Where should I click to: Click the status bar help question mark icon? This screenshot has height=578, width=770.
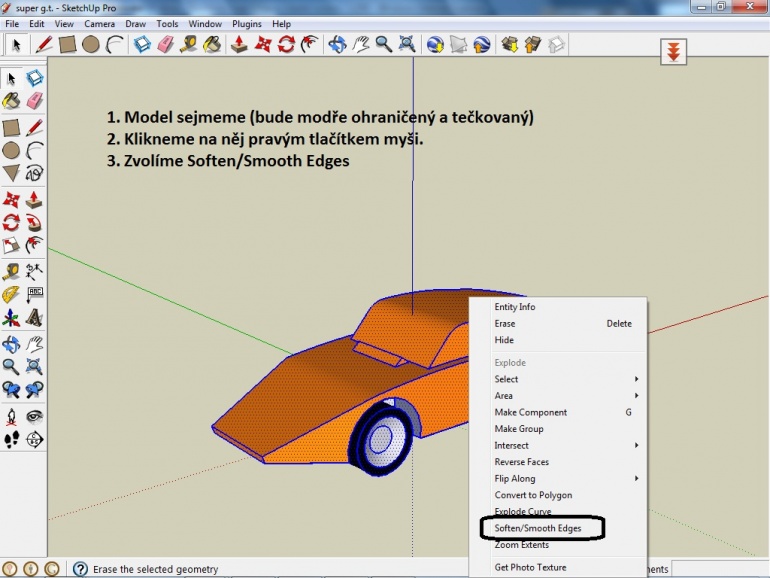point(80,569)
